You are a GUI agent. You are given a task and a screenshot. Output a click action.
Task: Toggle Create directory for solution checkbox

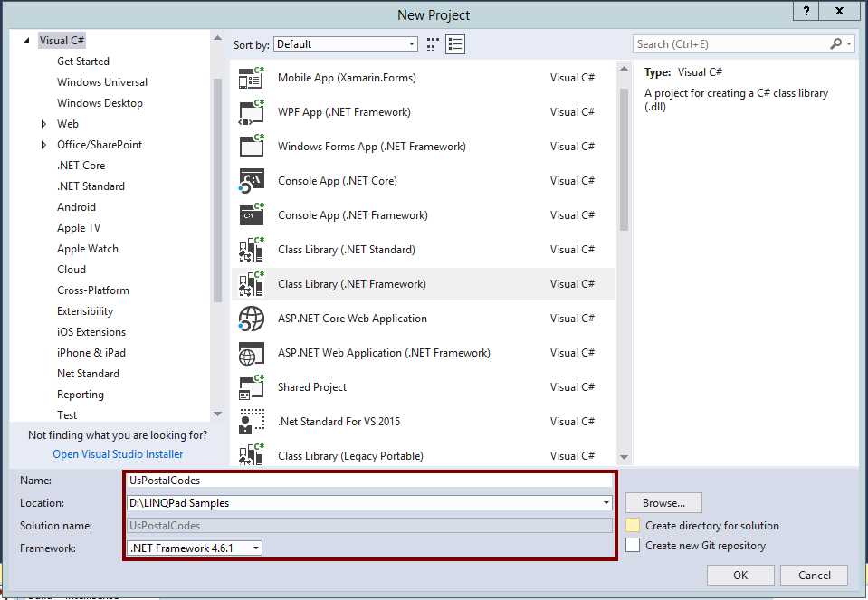click(633, 525)
